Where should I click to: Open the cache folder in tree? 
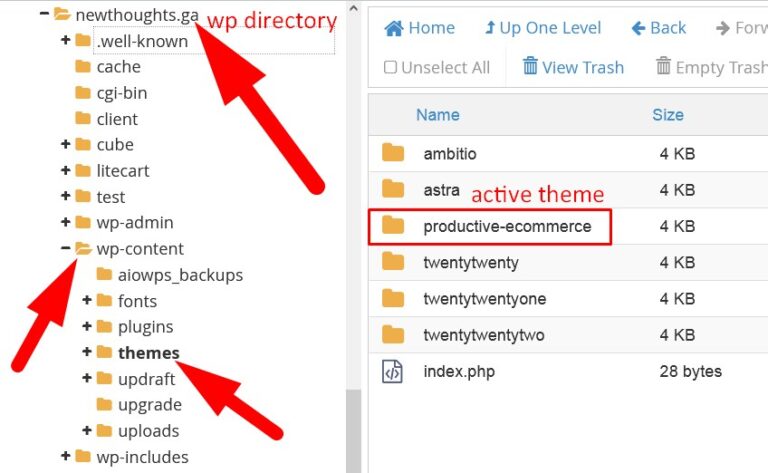(x=118, y=66)
